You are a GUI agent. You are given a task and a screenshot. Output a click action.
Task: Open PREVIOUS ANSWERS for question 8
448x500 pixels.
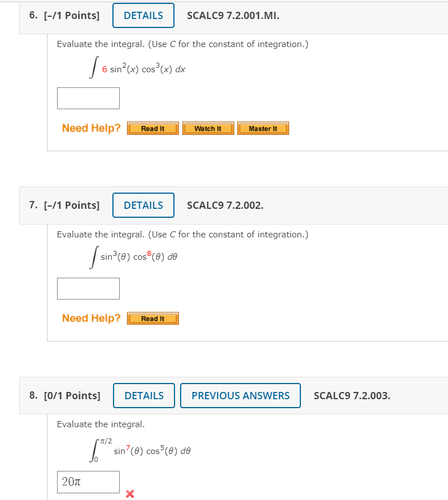point(240,395)
